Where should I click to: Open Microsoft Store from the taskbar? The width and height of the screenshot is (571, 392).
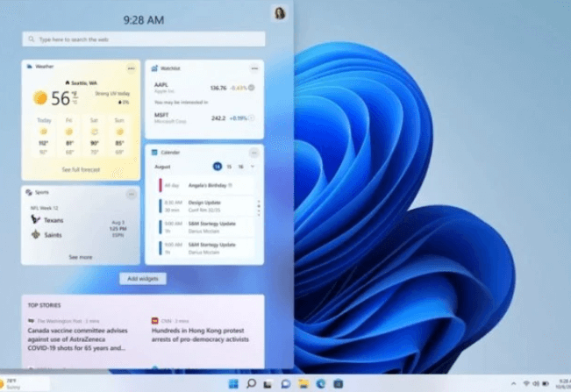339,383
